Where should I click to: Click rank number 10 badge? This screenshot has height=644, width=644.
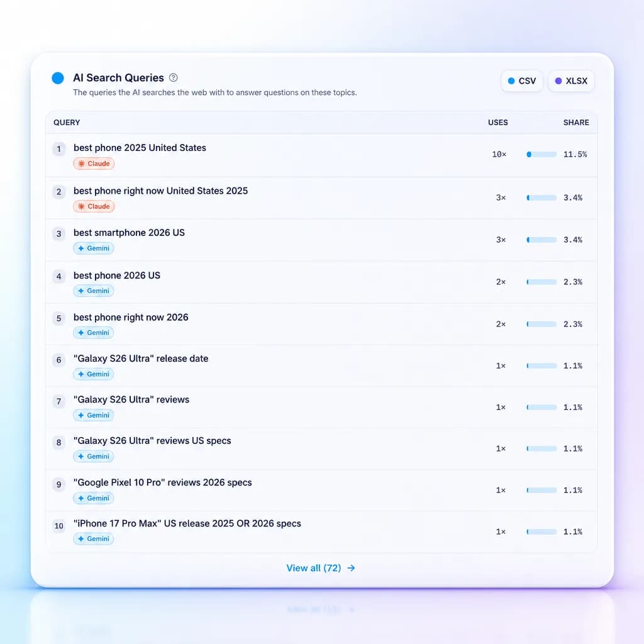(58, 526)
